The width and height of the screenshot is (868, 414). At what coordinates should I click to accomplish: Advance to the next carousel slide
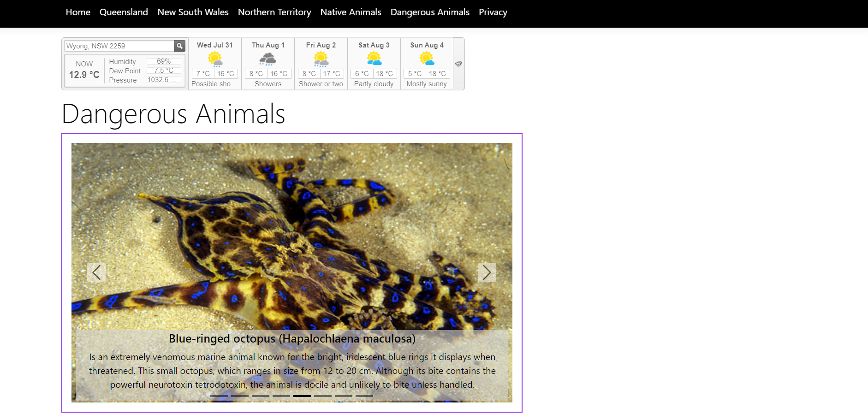[487, 272]
